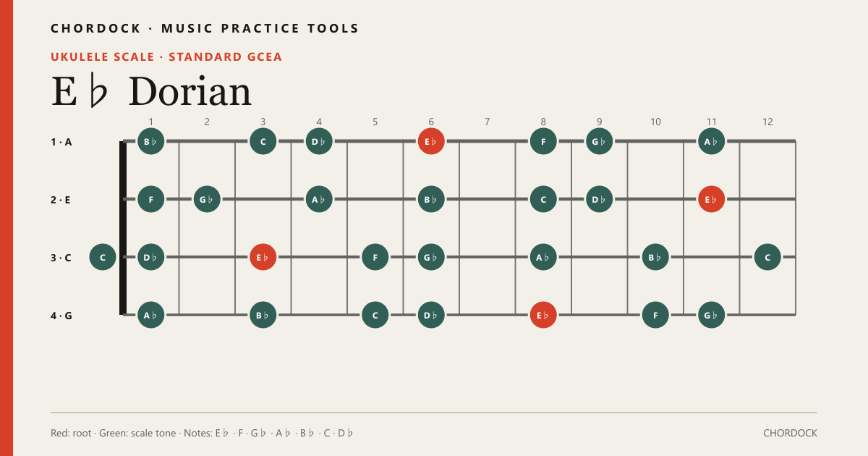Click the F note on string C fret 5
The image size is (868, 456).
(375, 257)
